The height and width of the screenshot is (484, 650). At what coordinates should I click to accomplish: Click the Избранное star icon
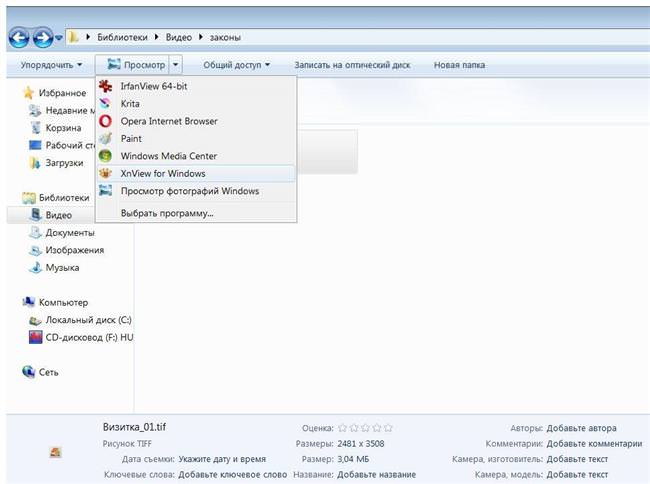click(29, 92)
